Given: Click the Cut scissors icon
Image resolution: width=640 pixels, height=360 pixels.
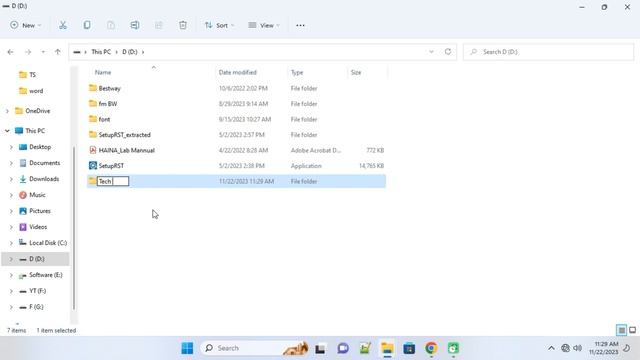Looking at the screenshot, I should click(62, 25).
